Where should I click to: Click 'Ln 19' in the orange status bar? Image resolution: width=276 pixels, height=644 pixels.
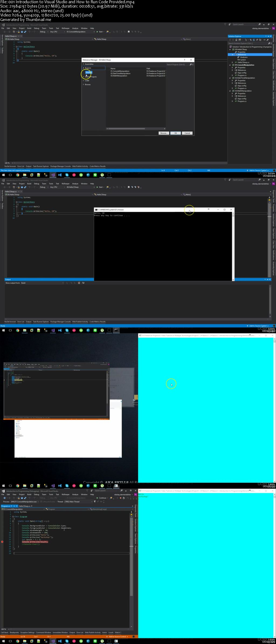click(23, 636)
